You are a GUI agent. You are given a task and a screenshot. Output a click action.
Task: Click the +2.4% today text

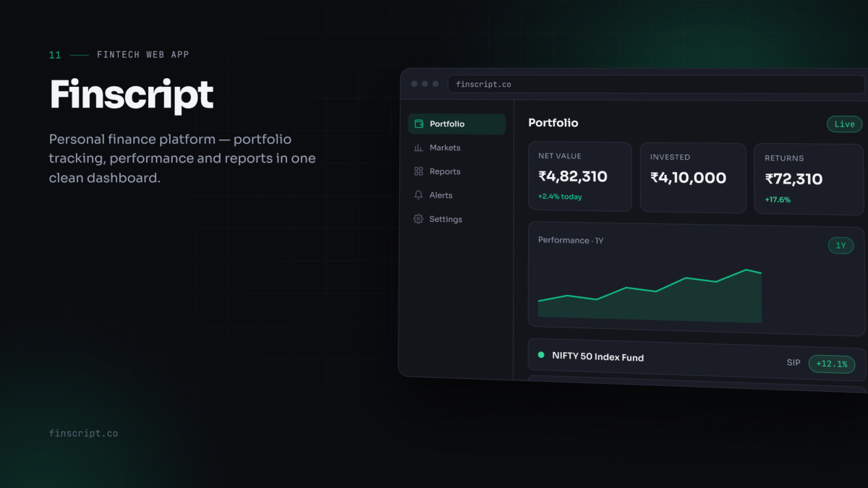pos(560,197)
